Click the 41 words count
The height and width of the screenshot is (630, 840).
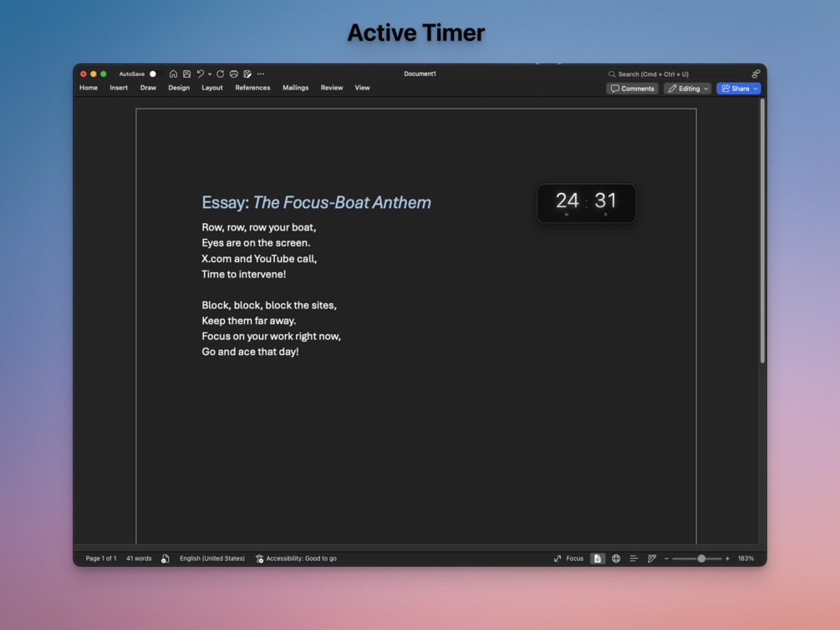coord(139,558)
